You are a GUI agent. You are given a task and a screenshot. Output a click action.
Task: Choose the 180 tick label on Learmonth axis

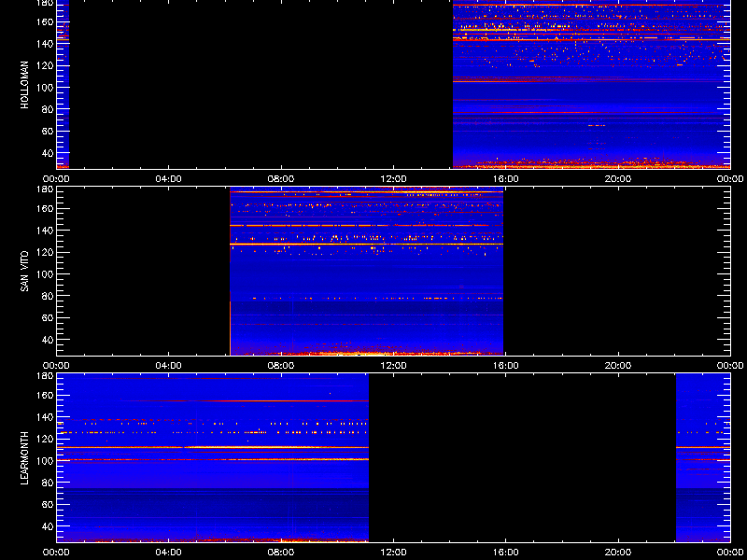[46, 376]
